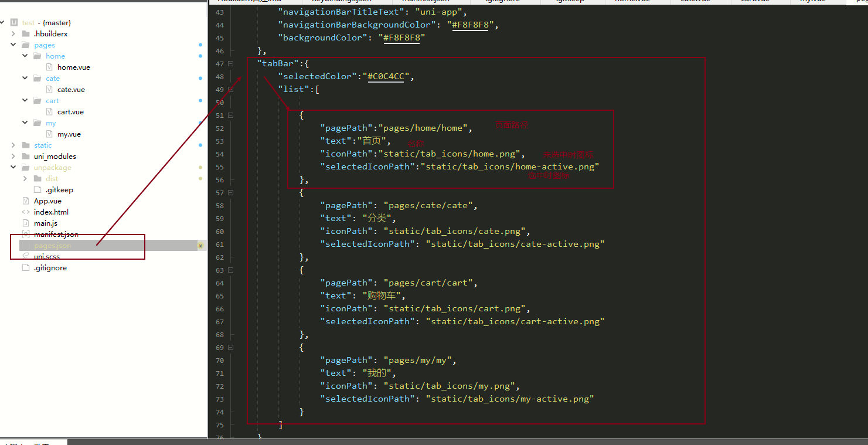Image resolution: width=868 pixels, height=445 pixels.
Task: Click "static/tab_icons/cate-active.png" on line 61
Action: (x=515, y=244)
